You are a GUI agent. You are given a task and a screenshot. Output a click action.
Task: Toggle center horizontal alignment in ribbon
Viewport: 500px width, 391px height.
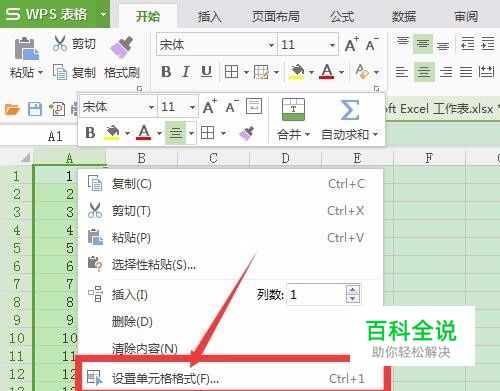pyautogui.click(x=424, y=72)
